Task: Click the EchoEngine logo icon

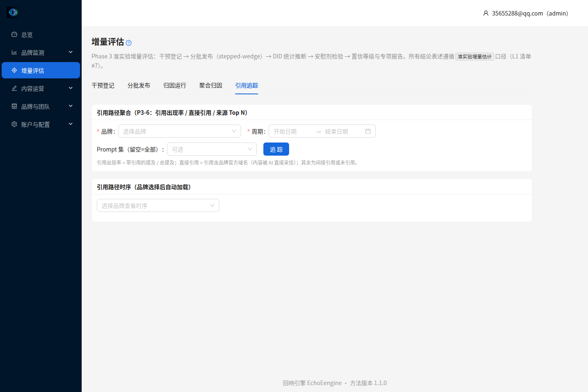Action: 12,12
